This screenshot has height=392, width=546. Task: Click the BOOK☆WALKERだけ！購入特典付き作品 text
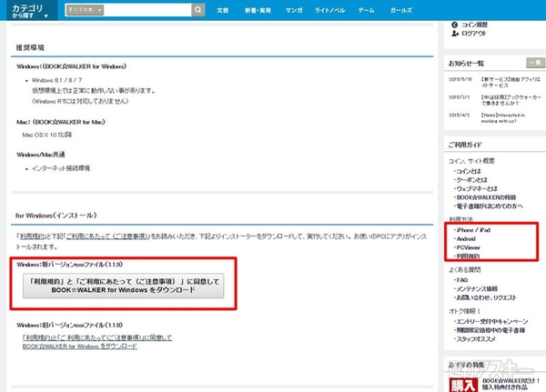511,384
